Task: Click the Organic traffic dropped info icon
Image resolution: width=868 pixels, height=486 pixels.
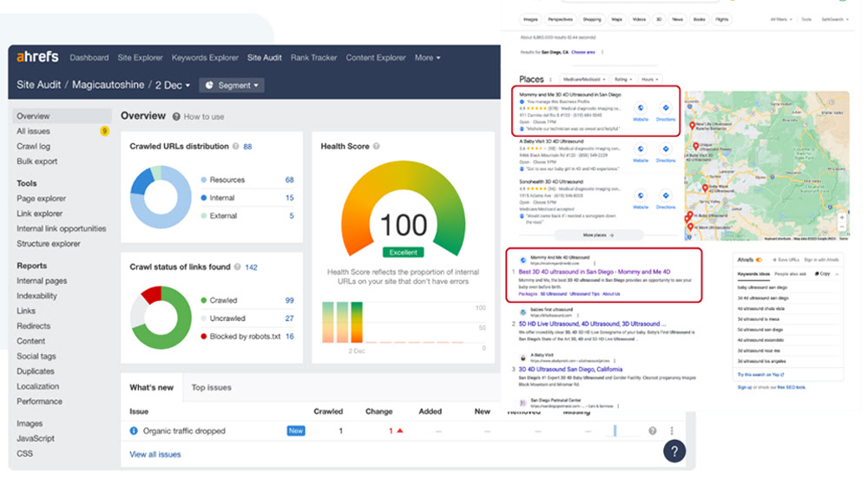Action: click(134, 430)
